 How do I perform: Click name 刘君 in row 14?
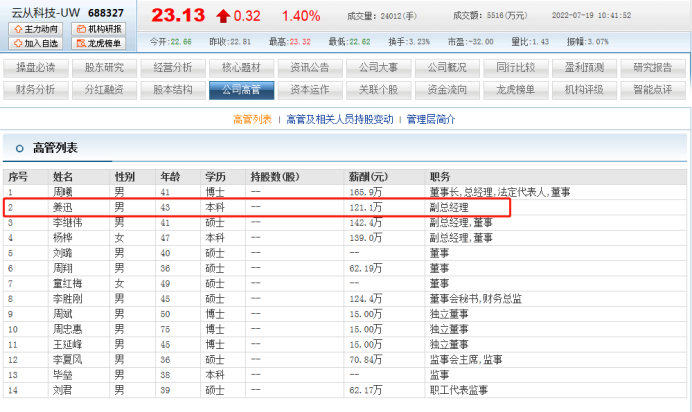[x=63, y=390]
